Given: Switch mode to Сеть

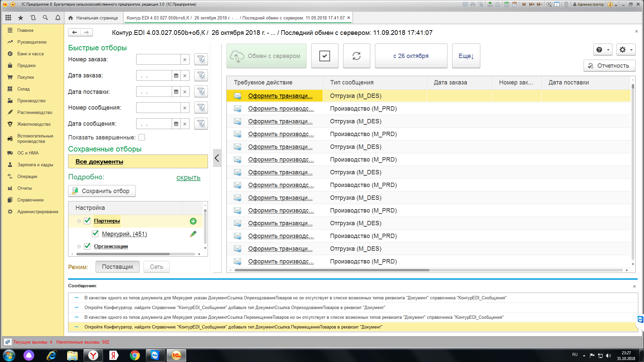Looking at the screenshot, I should click(x=157, y=267).
